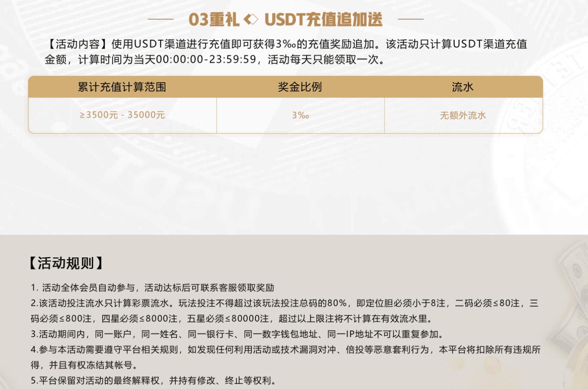Image resolution: width=588 pixels, height=389 pixels.
Task: Click the section title 【活动规则】
Action: tap(66, 263)
